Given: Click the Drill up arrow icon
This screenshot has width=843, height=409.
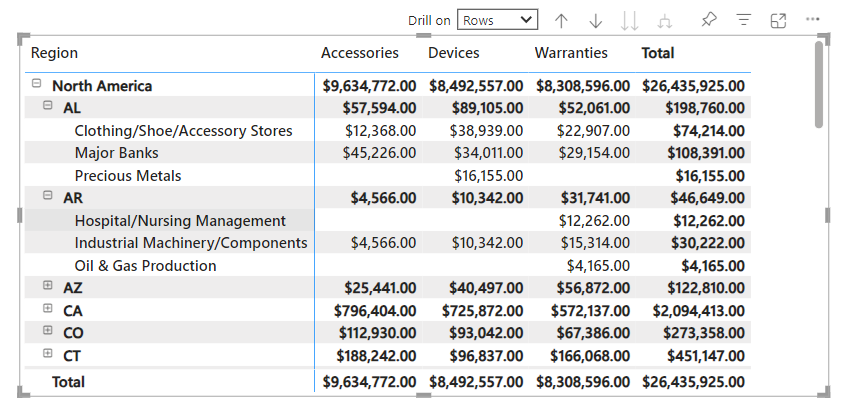Looking at the screenshot, I should tap(561, 20).
